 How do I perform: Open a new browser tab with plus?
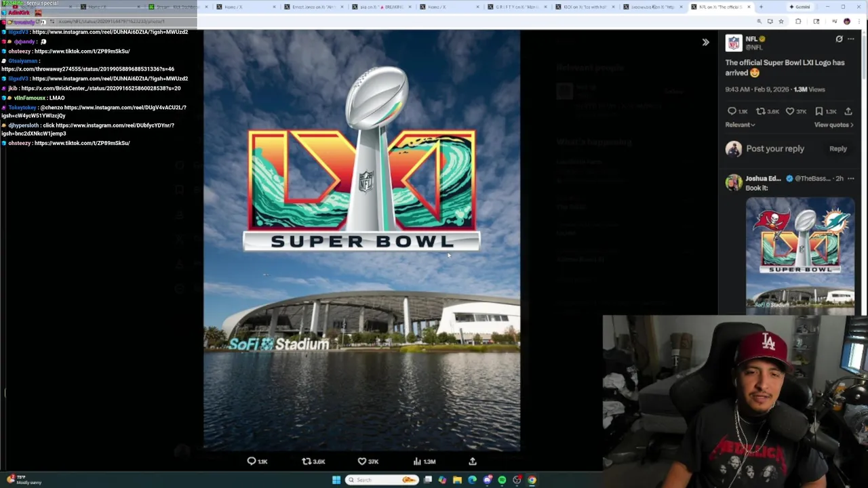click(x=761, y=7)
